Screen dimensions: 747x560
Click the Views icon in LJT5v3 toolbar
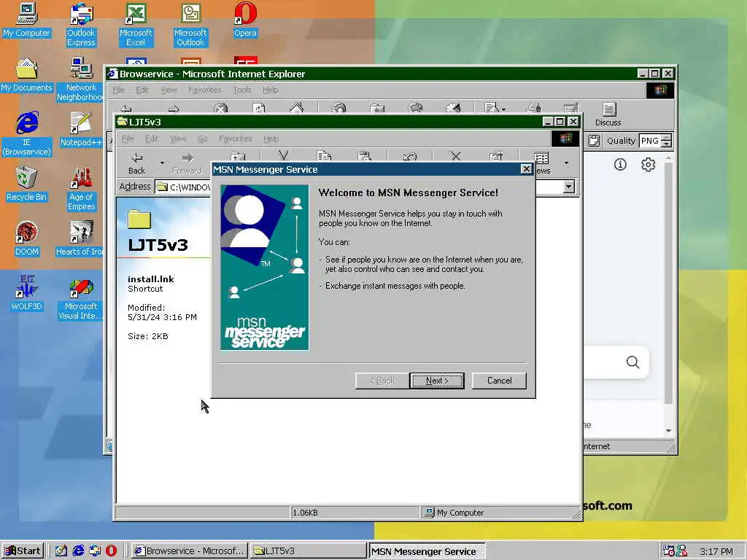coord(542,157)
